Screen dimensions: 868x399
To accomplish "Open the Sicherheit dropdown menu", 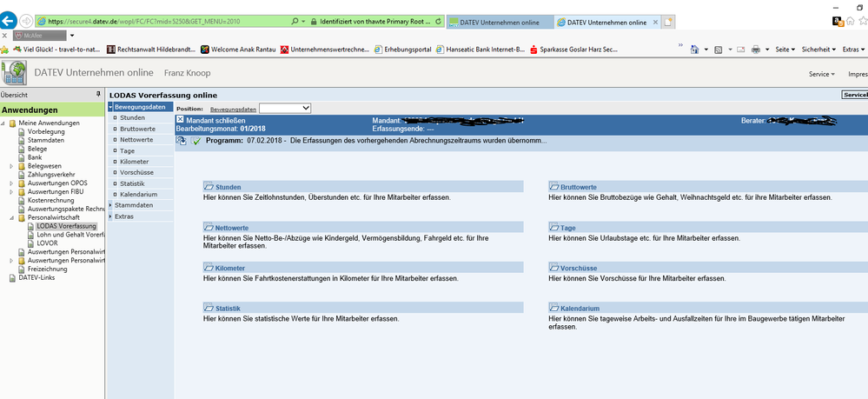I will (818, 50).
